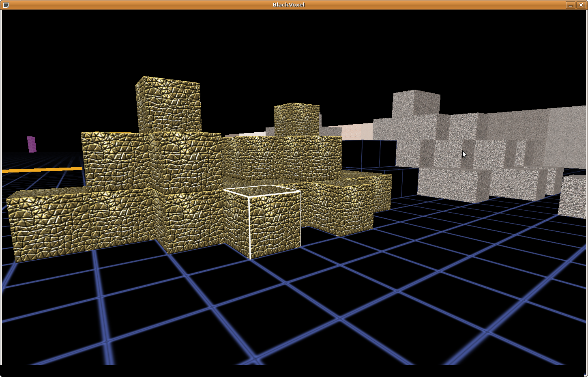The height and width of the screenshot is (377, 588).
Task: Click the pink voxel block in the distance
Action: tap(32, 144)
